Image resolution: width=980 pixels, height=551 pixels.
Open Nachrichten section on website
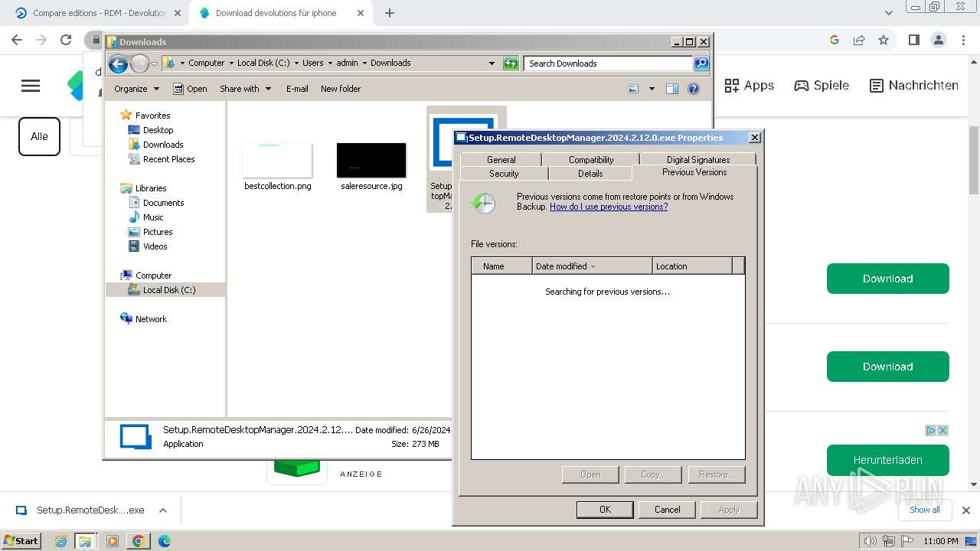coord(914,86)
